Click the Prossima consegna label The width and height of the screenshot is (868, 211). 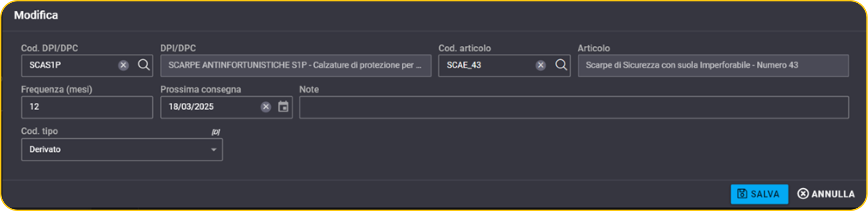[201, 90]
